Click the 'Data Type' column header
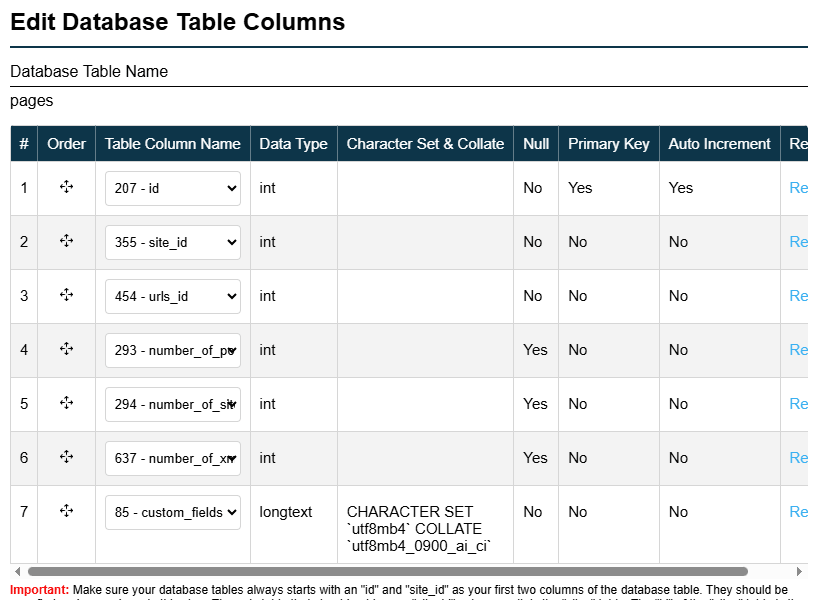Screen dimensions: 818x600 point(294,143)
